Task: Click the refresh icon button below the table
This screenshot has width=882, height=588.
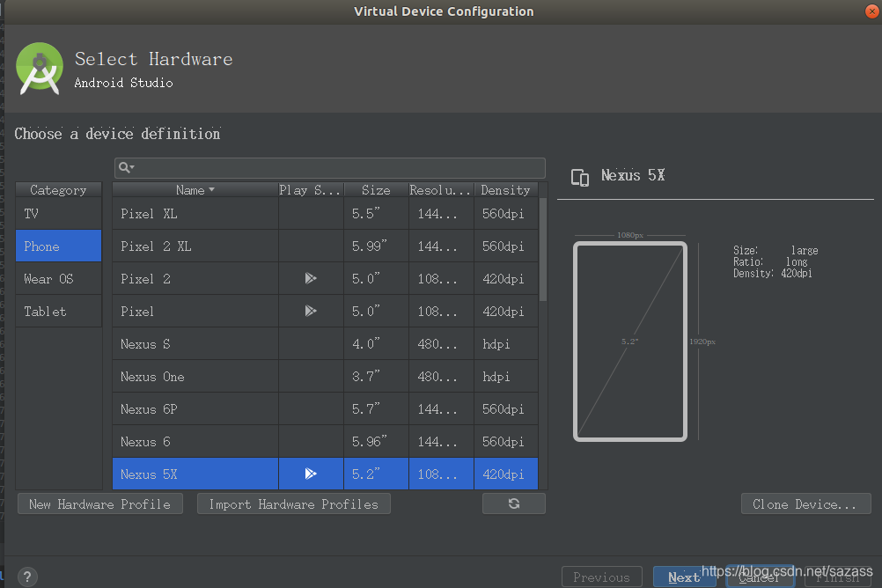Action: 513,503
